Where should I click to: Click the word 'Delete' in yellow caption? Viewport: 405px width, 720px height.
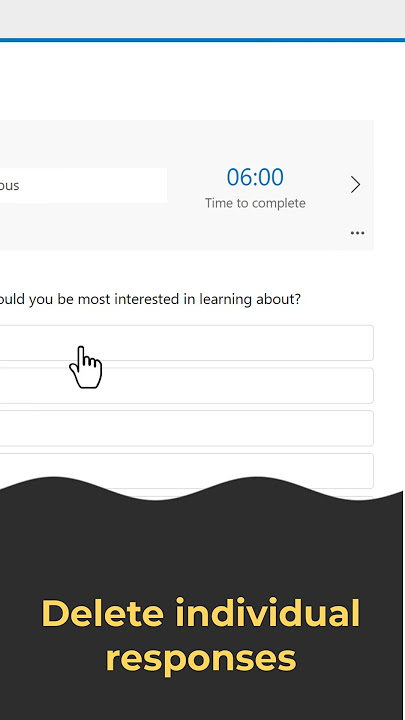[x=102, y=614]
